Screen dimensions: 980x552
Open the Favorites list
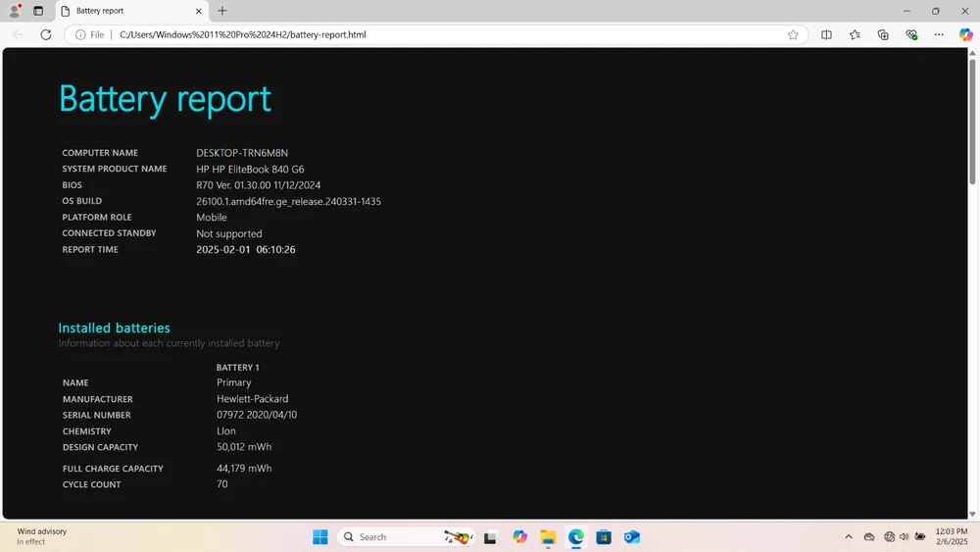pyautogui.click(x=855, y=34)
